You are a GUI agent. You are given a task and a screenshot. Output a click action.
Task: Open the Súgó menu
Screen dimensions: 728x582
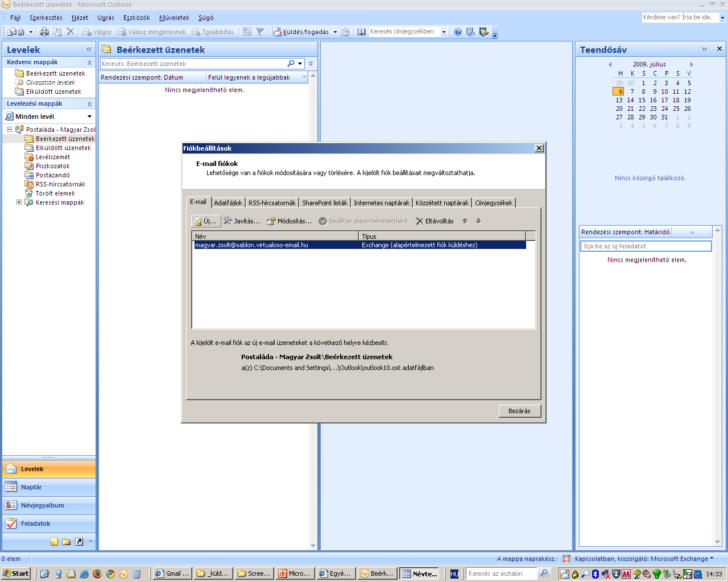[206, 18]
